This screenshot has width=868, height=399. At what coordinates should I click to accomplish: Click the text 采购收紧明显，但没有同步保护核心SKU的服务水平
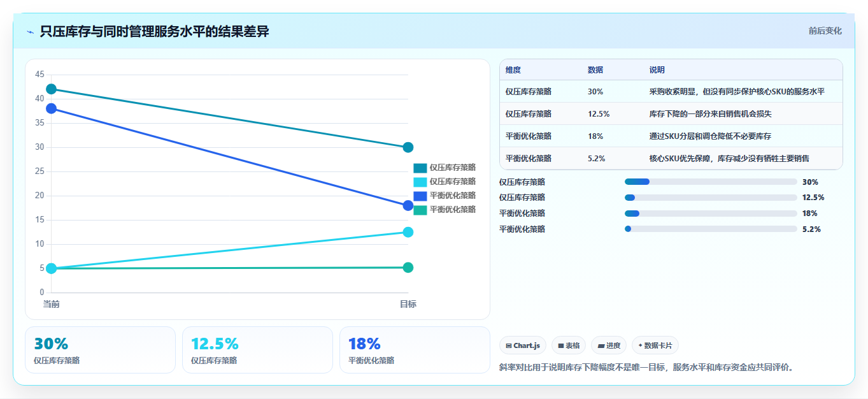[x=737, y=92]
